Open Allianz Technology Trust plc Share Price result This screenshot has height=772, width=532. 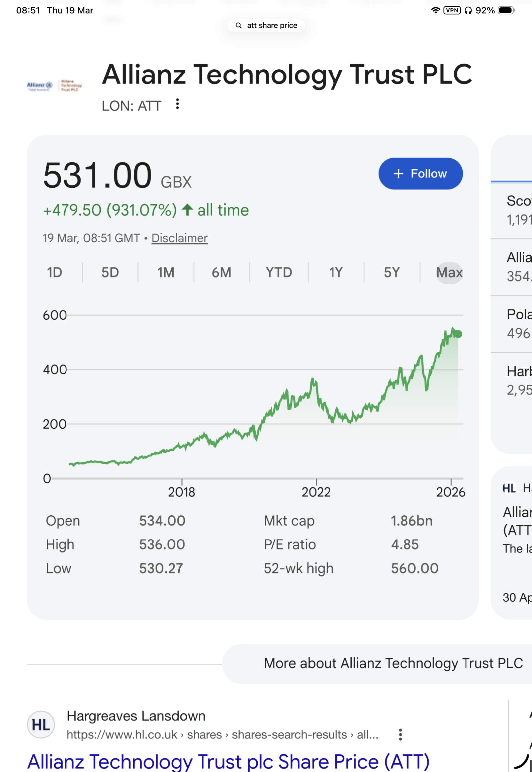(228, 761)
